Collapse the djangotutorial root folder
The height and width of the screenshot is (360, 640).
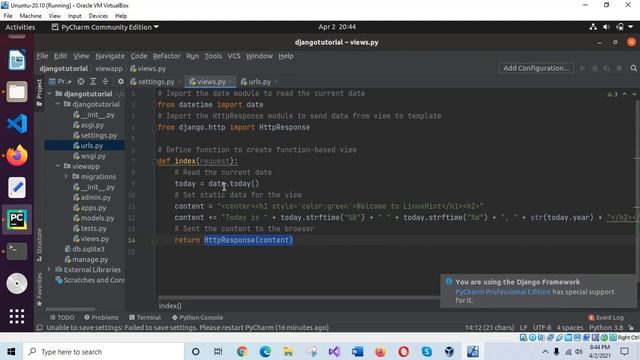(x=49, y=93)
